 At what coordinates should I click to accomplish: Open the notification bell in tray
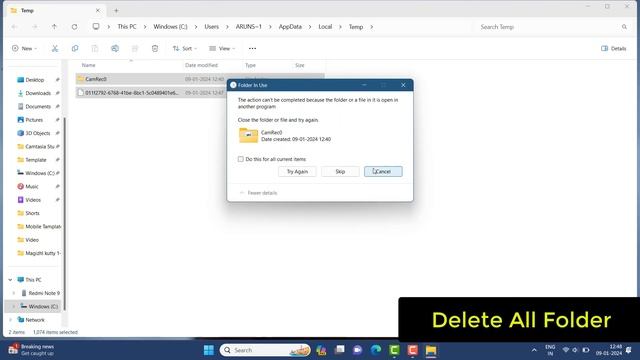pyautogui.click(x=629, y=350)
